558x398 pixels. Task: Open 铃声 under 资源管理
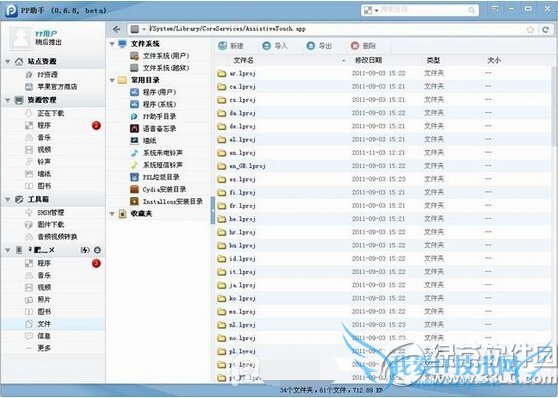[x=38, y=162]
